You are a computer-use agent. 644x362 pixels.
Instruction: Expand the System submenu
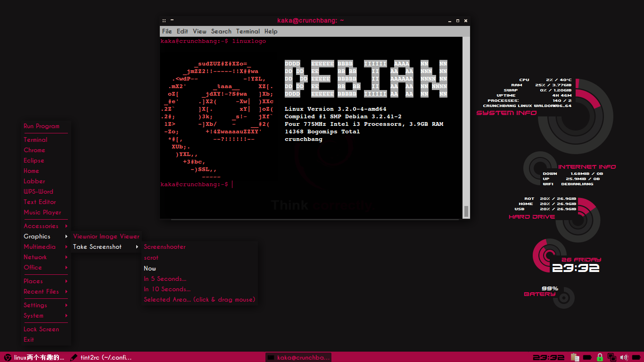click(46, 315)
